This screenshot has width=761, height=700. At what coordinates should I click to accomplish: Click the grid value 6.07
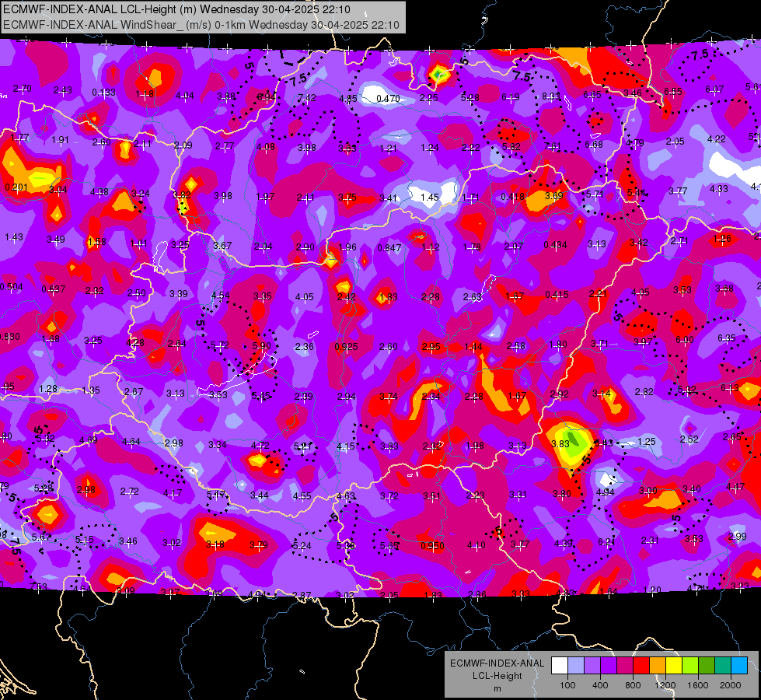(x=714, y=89)
